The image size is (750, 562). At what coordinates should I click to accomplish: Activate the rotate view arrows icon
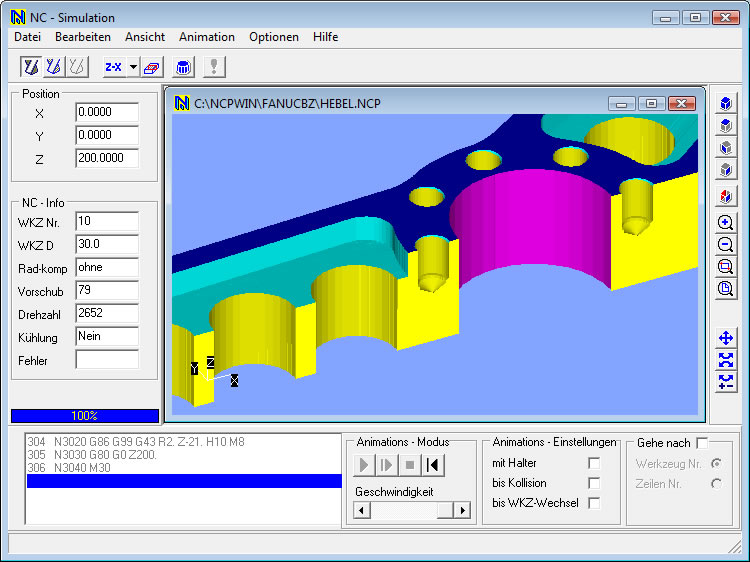click(x=726, y=360)
